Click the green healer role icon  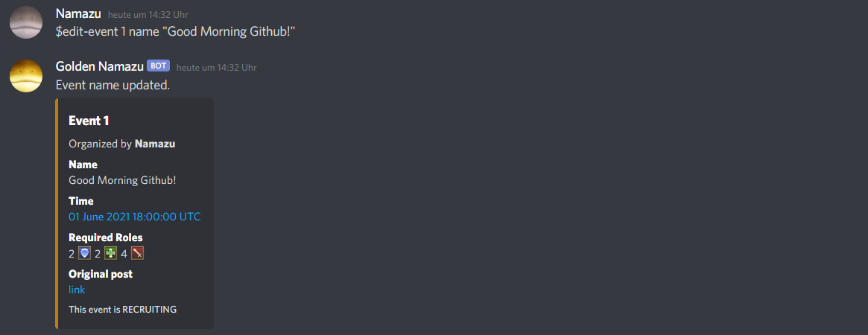pyautogui.click(x=111, y=254)
